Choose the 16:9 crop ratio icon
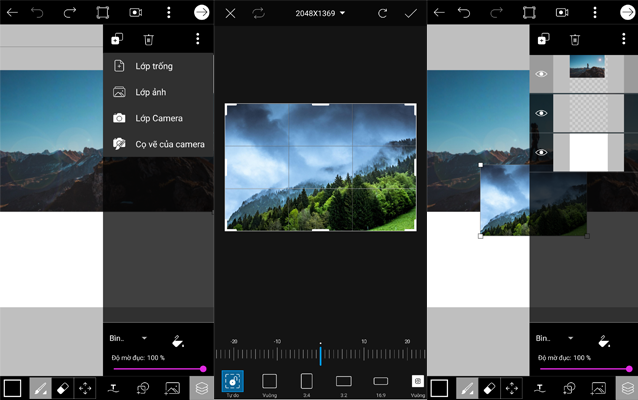The height and width of the screenshot is (400, 638). (x=380, y=381)
